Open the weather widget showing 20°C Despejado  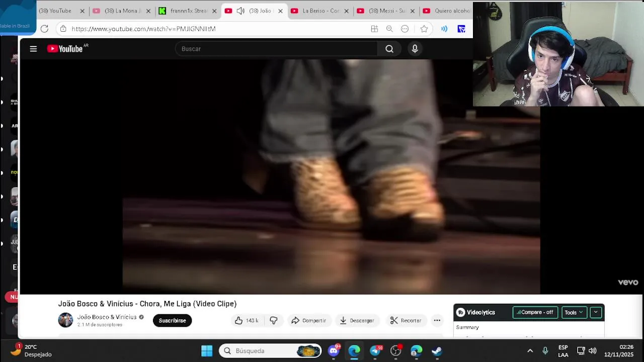point(31,350)
